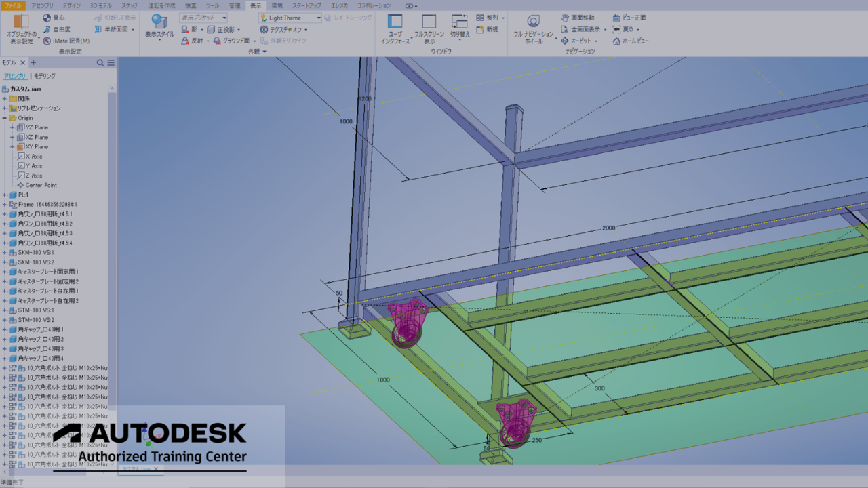
Task: Collapse the Origin folder
Action: 4,118
